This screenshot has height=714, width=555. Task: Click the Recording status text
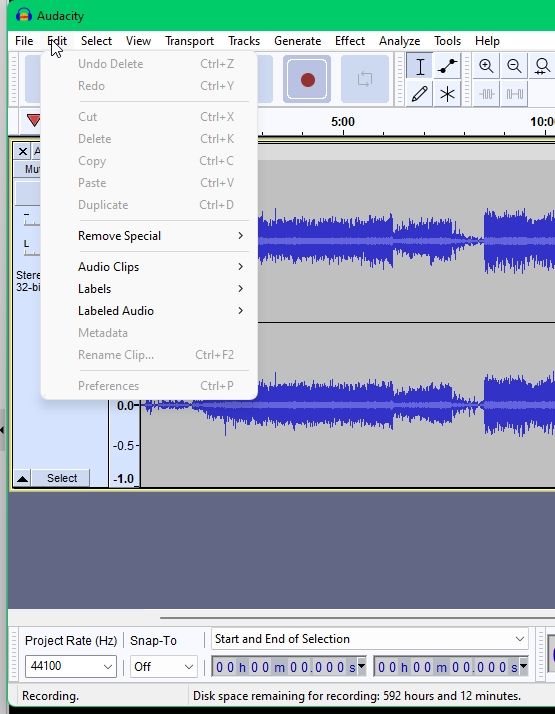pyautogui.click(x=50, y=696)
